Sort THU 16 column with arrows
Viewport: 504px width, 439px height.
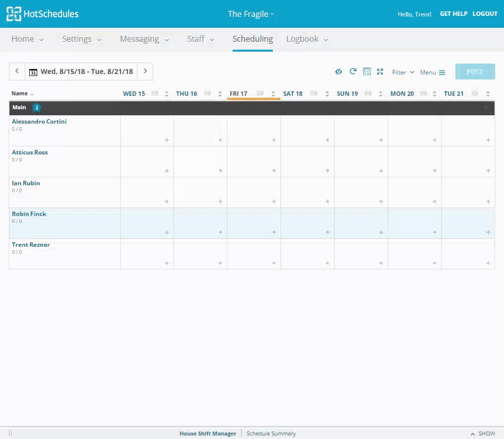pyautogui.click(x=220, y=94)
